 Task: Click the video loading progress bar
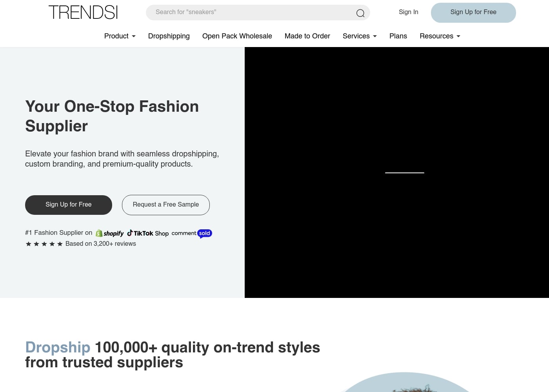coord(404,172)
